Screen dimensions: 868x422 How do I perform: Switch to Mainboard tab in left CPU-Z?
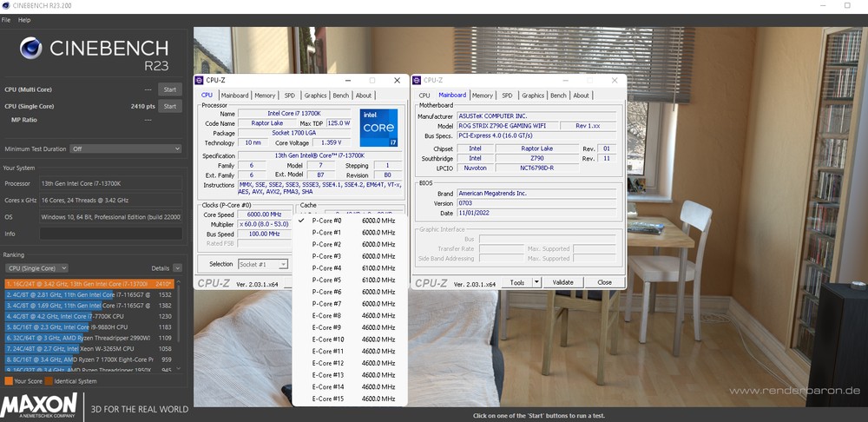coord(234,96)
